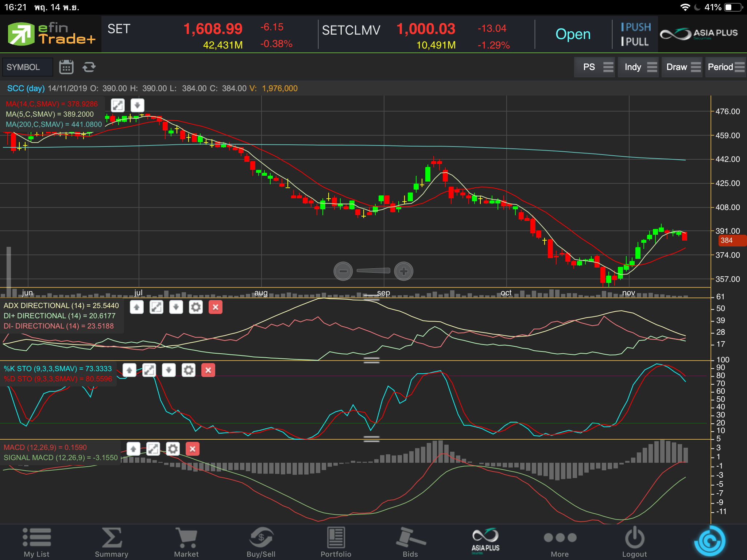Toggle PUSH streaming mode
Screen dimensions: 747x560
pyautogui.click(x=636, y=27)
